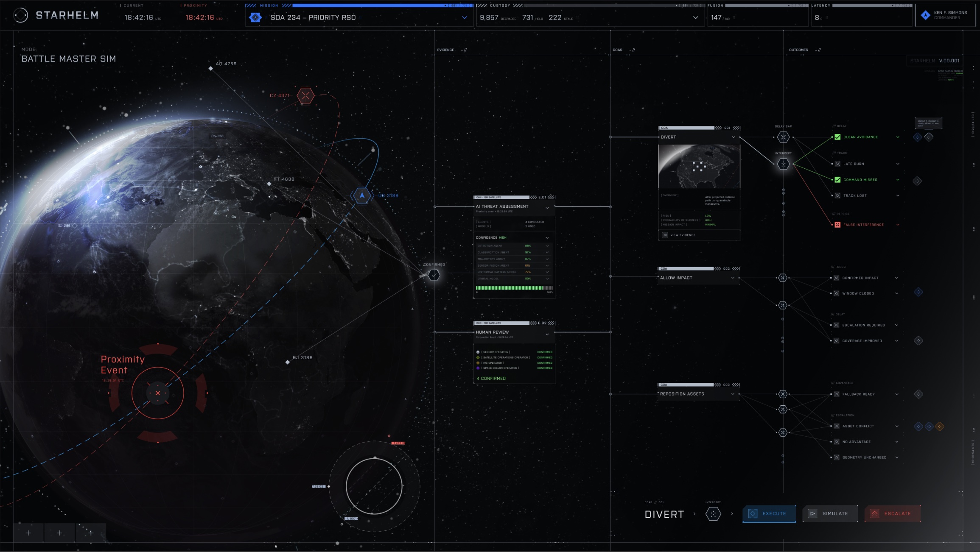Screen dimensions: 980x552
Task: Collapse the AI Threat Assessment card
Action: click(x=547, y=208)
